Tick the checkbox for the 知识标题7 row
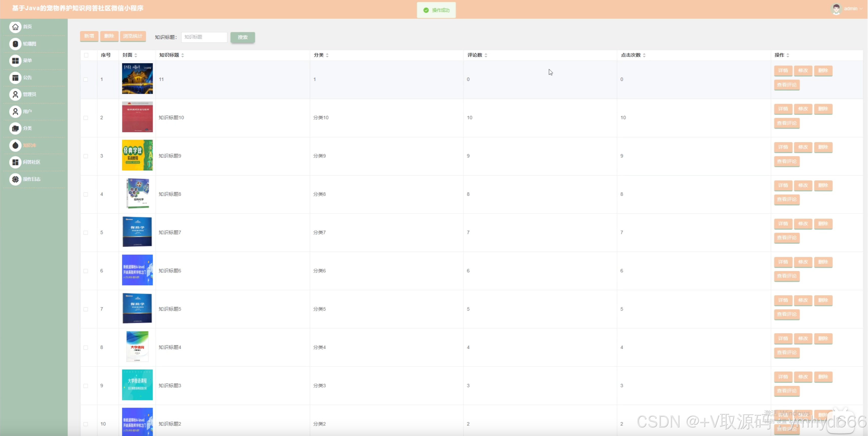Image resolution: width=868 pixels, height=436 pixels. coord(86,233)
